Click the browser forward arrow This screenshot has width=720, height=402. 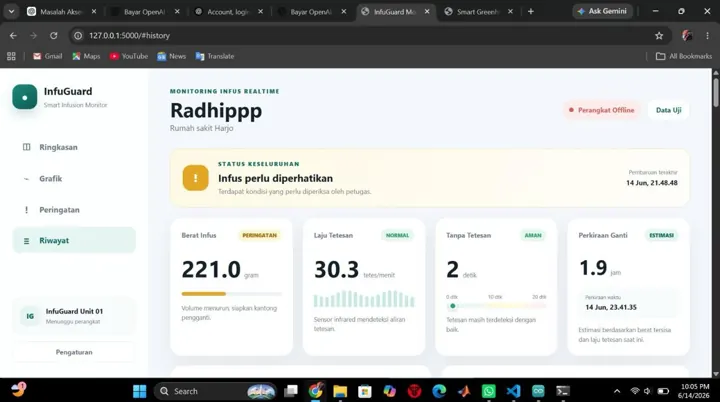(33, 35)
